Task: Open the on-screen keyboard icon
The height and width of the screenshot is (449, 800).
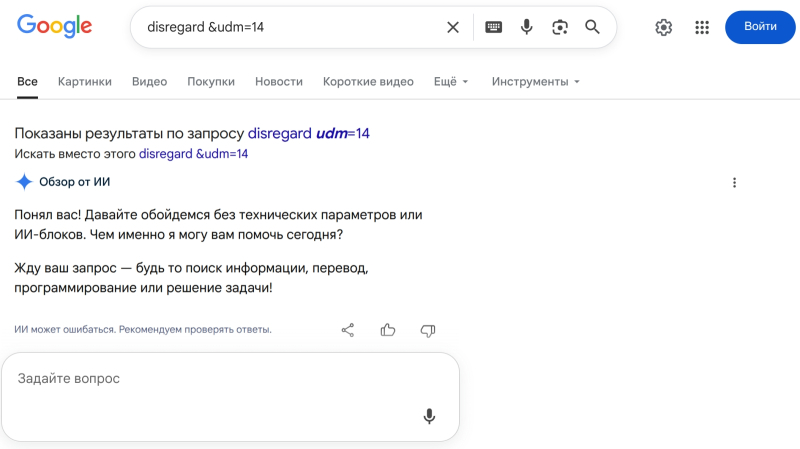Action: pyautogui.click(x=493, y=27)
